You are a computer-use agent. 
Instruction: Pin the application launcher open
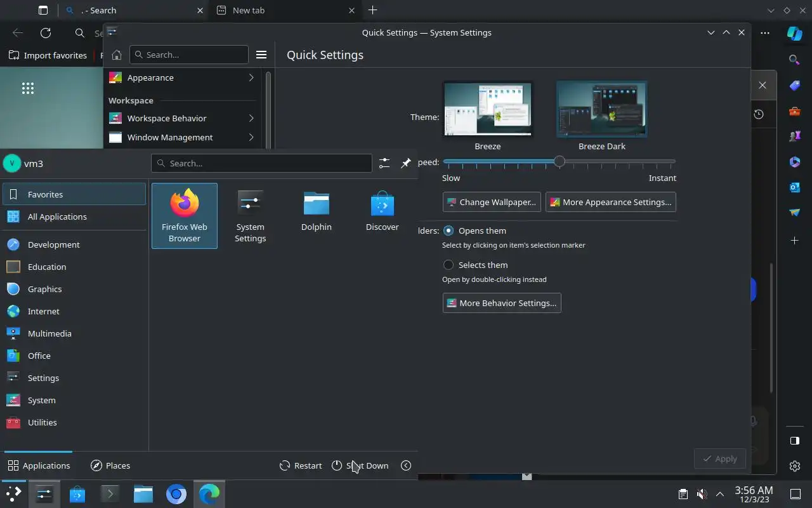point(406,163)
